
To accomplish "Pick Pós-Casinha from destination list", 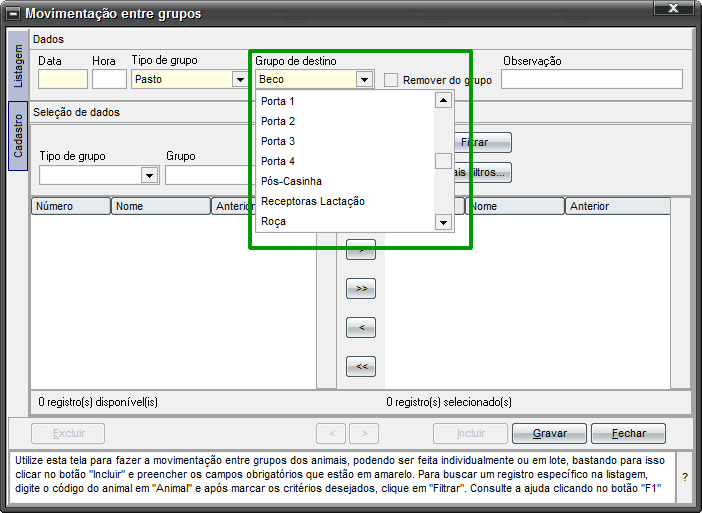I will (345, 181).
